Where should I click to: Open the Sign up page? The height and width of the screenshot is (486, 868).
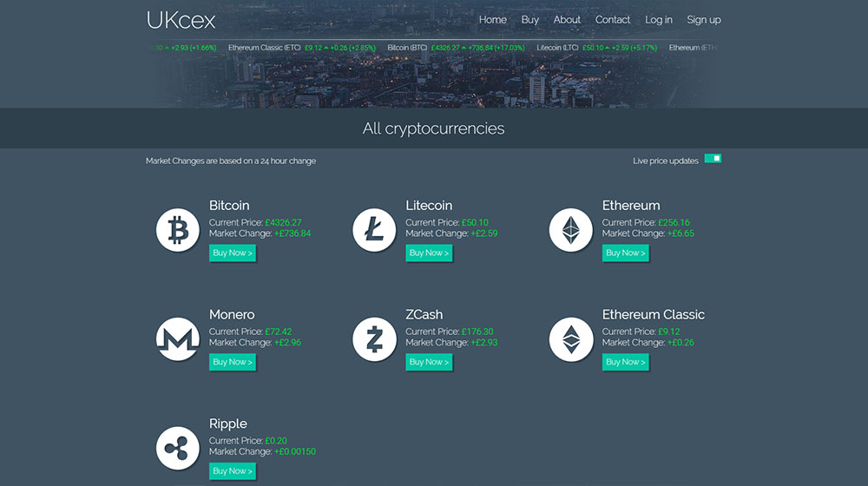pos(704,20)
